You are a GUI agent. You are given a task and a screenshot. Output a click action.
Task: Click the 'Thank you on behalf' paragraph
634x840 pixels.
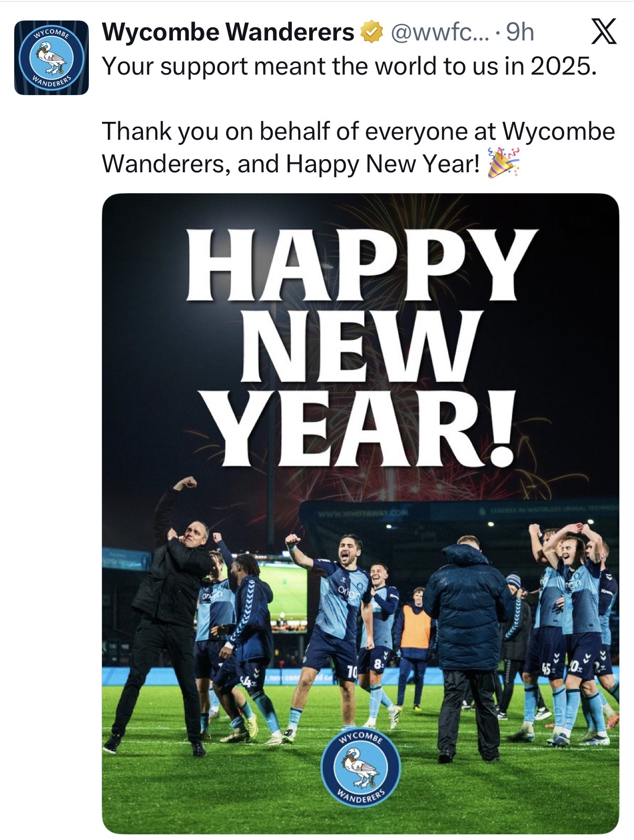coord(358,147)
